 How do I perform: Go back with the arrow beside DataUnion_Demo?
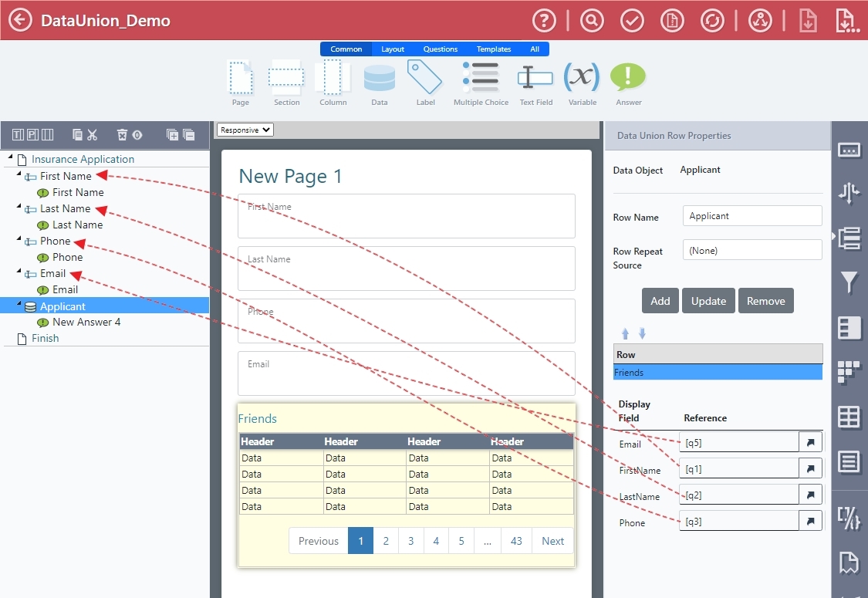point(21,21)
